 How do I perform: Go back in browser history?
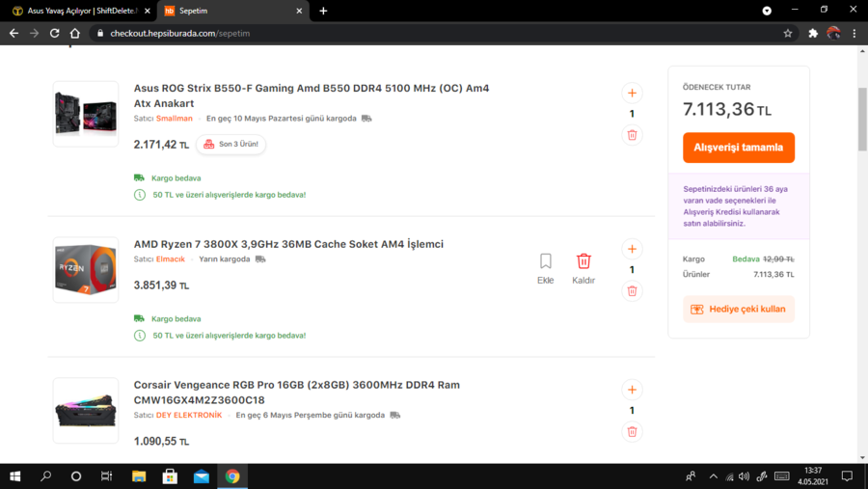pyautogui.click(x=14, y=33)
